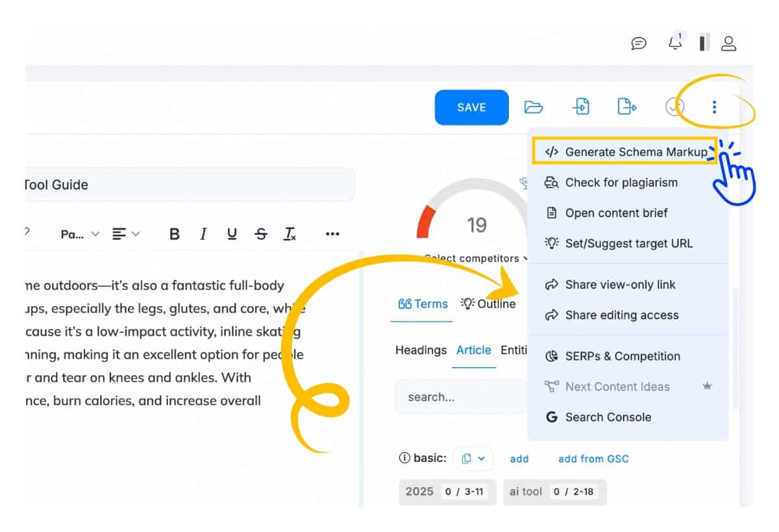Screen dimensions: 779x532
Task: Toggle italic formatting
Action: (203, 234)
